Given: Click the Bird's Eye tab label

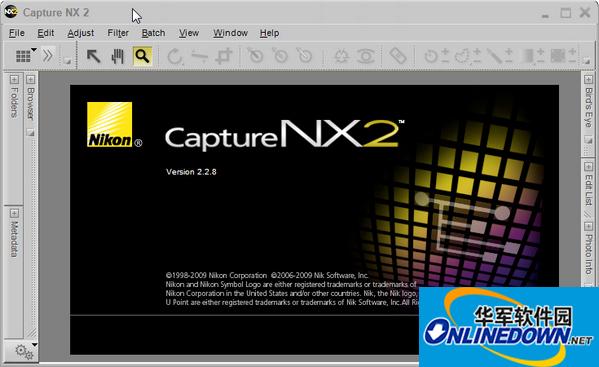Looking at the screenshot, I should tap(589, 108).
